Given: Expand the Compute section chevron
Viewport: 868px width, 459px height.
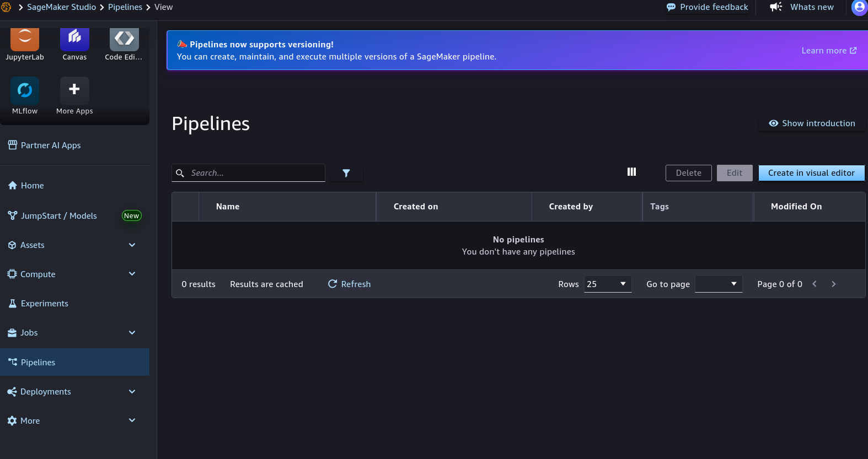Looking at the screenshot, I should coord(132,273).
